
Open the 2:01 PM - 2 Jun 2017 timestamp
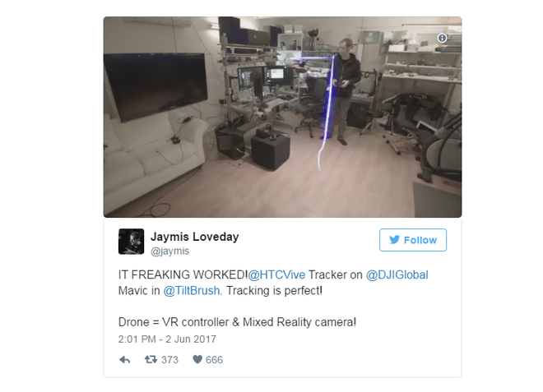(167, 339)
